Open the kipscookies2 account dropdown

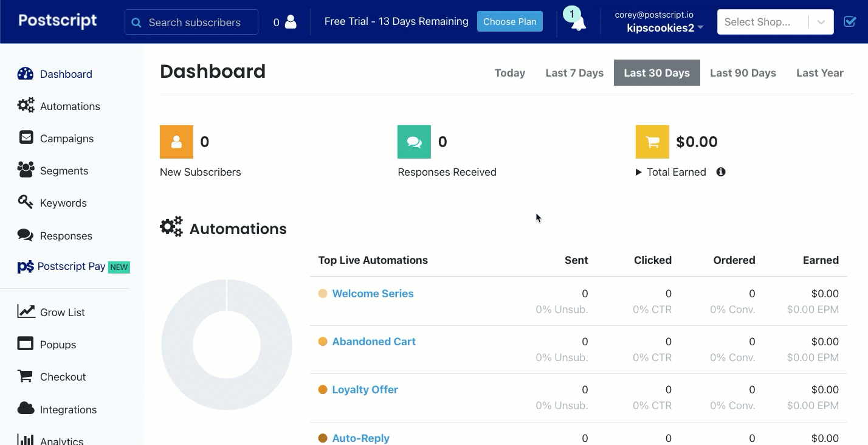click(x=665, y=27)
